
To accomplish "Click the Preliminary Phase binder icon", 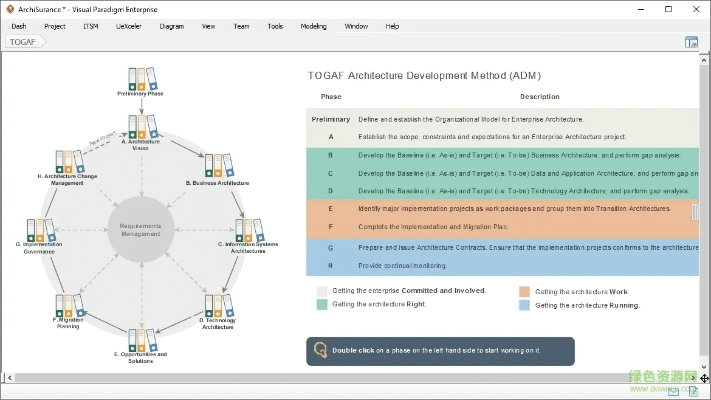I will (x=141, y=78).
